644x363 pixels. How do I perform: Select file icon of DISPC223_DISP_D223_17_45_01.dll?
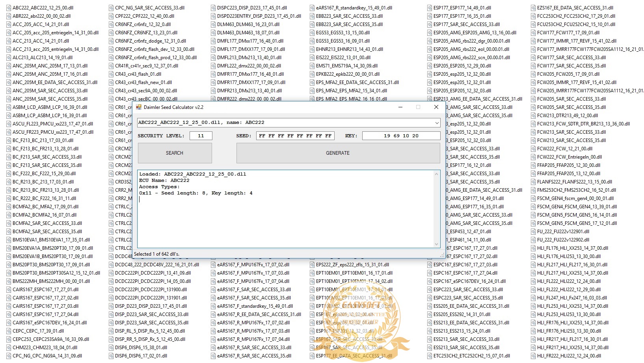213,7
